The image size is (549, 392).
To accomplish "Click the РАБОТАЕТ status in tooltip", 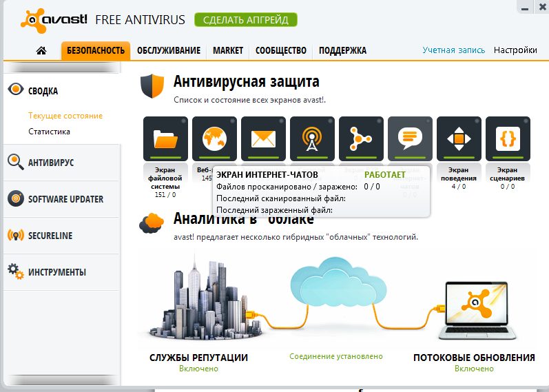I will (385, 174).
